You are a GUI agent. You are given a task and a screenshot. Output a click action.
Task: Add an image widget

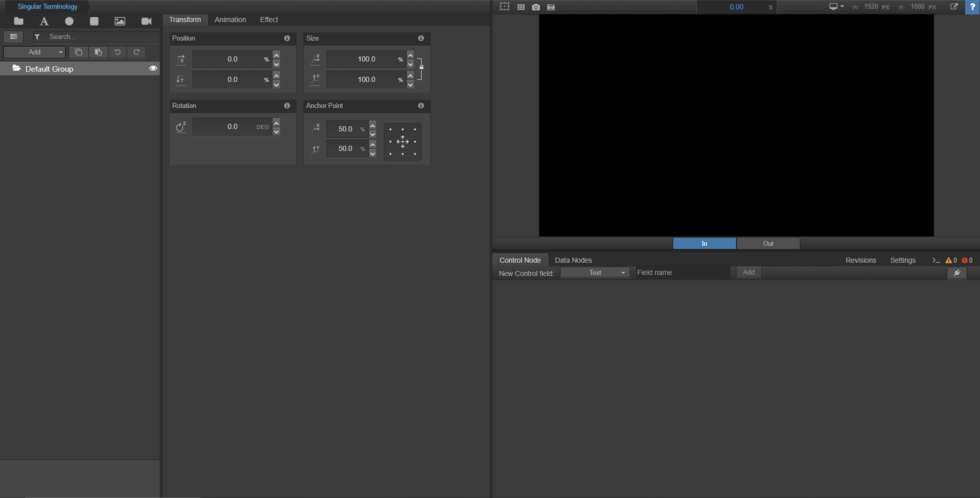pyautogui.click(x=120, y=21)
